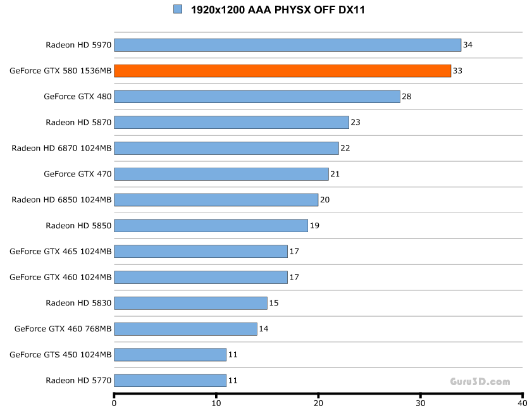The image size is (532, 413).
Task: Select the GeForce GTX 480 bar
Action: tap(257, 97)
